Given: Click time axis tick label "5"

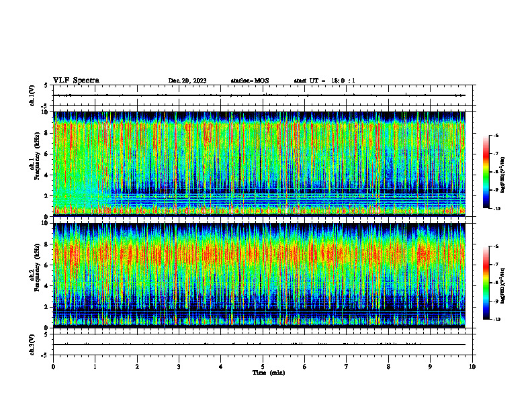Looking at the screenshot, I should pyautogui.click(x=263, y=367).
